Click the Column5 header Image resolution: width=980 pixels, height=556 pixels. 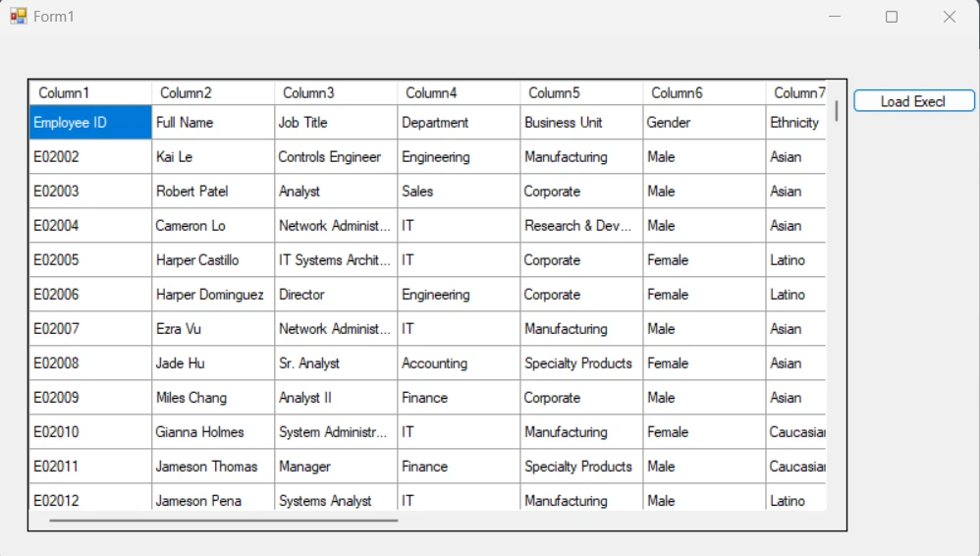coord(581,93)
